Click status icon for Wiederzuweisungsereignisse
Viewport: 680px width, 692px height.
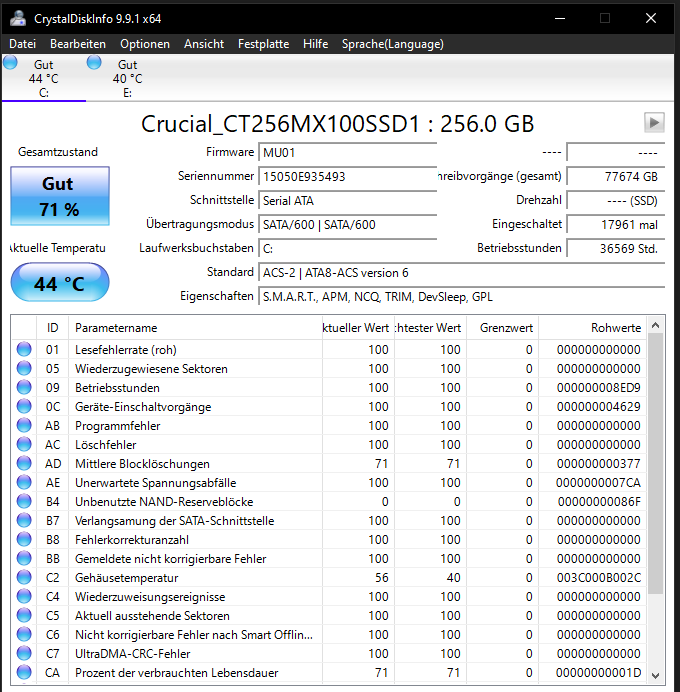tap(24, 596)
